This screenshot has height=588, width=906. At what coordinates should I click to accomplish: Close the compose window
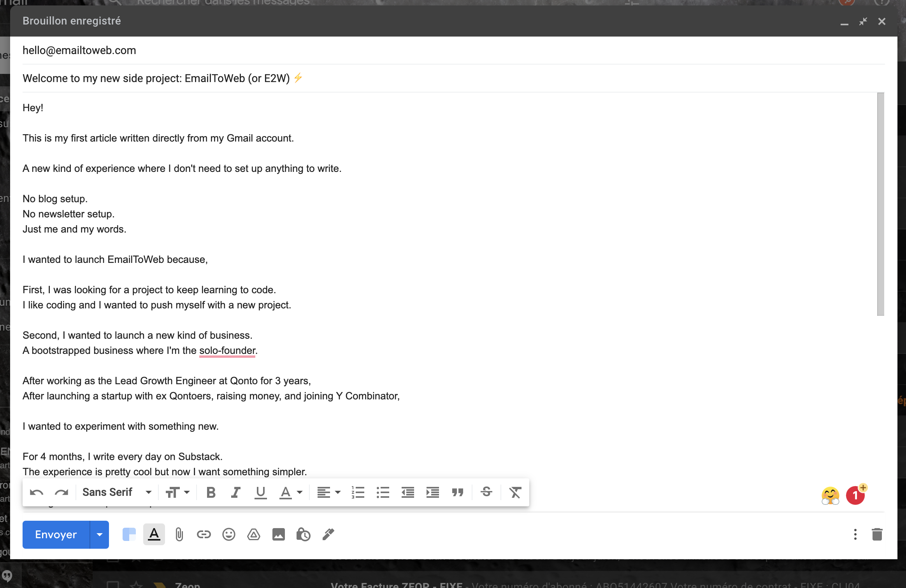tap(882, 21)
